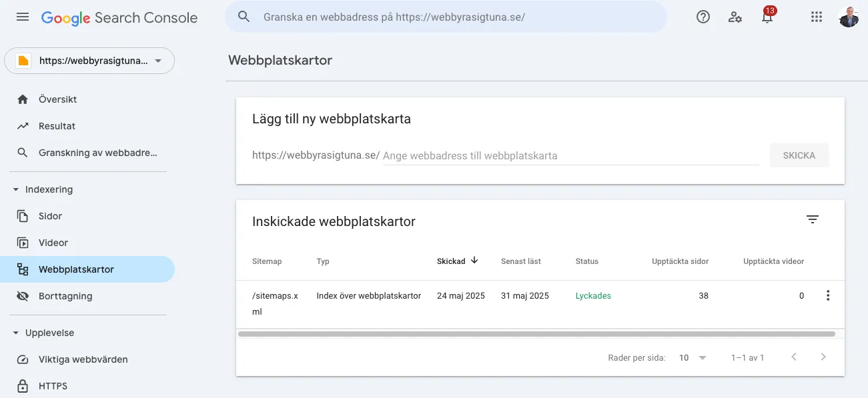Image resolution: width=868 pixels, height=398 pixels.
Task: Select Webbplatskartor in sidebar
Action: (87, 269)
